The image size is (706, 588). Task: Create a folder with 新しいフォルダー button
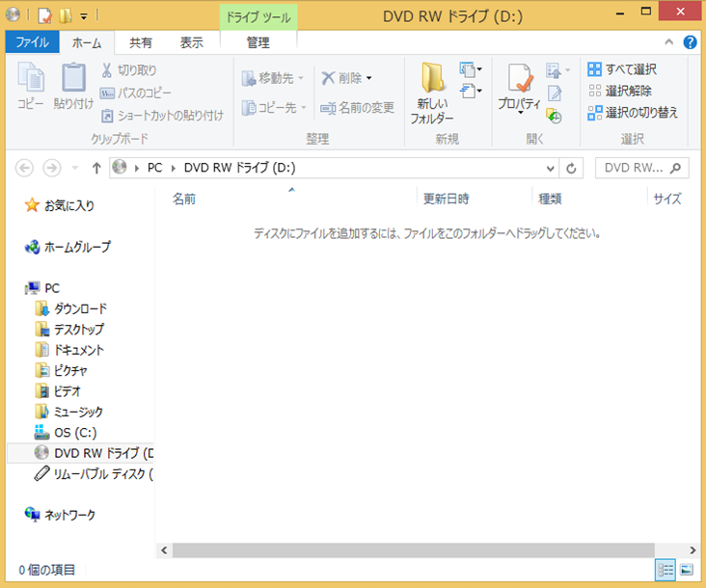tap(432, 94)
